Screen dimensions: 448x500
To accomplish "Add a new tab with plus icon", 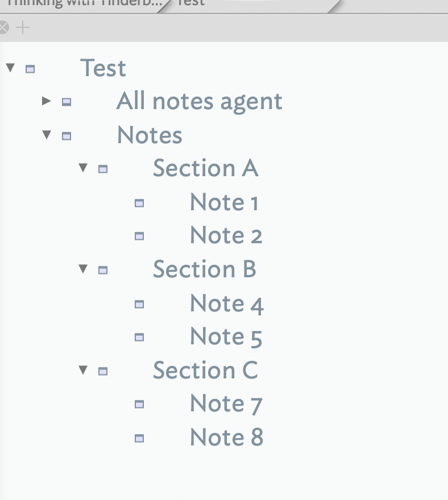I will [23, 27].
